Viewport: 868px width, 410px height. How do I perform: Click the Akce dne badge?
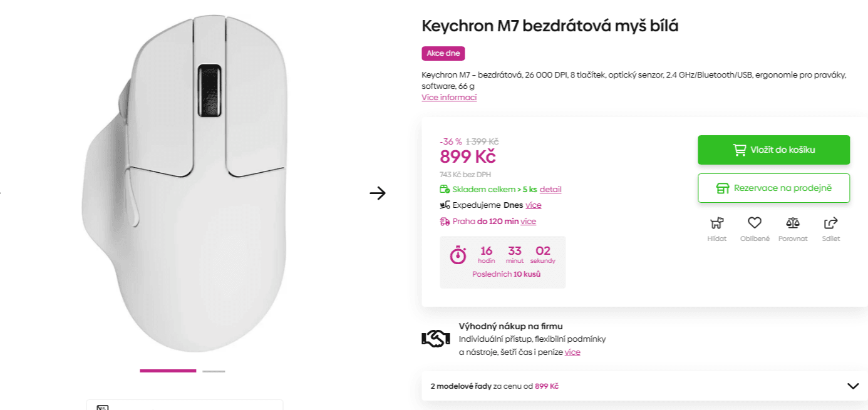click(x=443, y=53)
